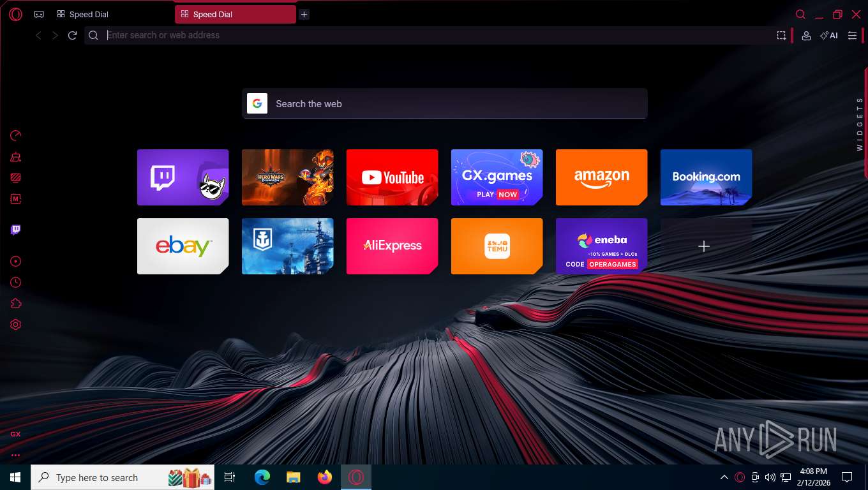Screen dimensions: 868x490
Task: Open Task View on the taskbar
Action: pos(230,477)
